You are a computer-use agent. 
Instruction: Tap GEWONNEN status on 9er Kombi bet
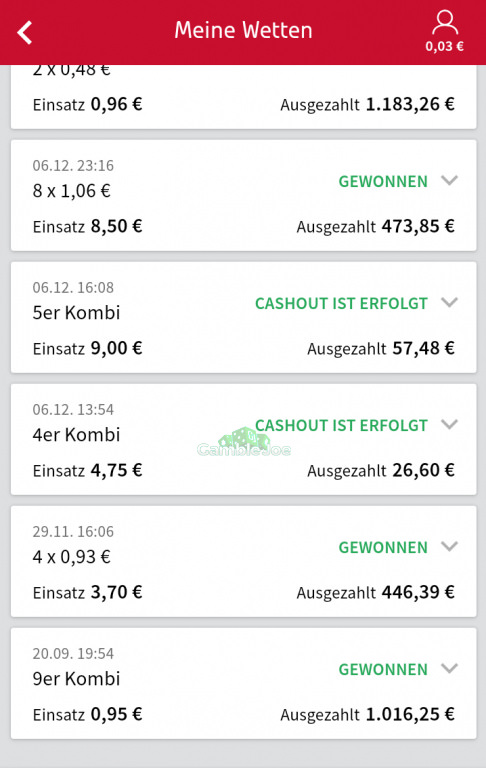click(383, 669)
